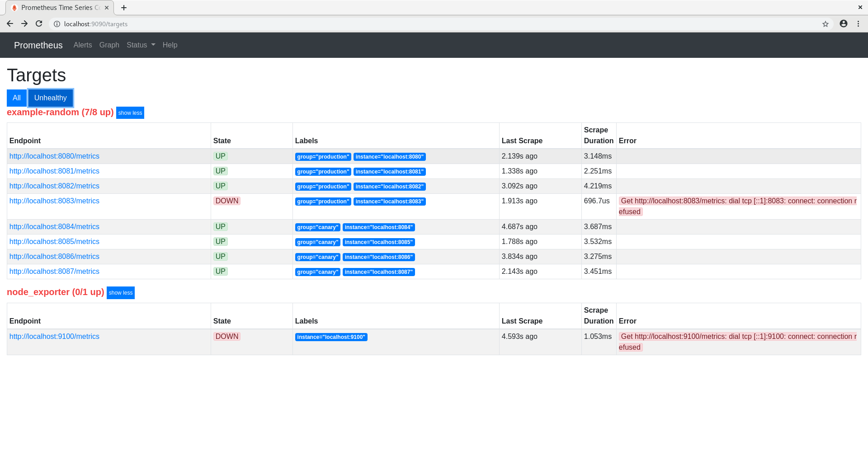Open the Chrome three-dot menu
868x460 pixels.
pyautogui.click(x=859, y=23)
